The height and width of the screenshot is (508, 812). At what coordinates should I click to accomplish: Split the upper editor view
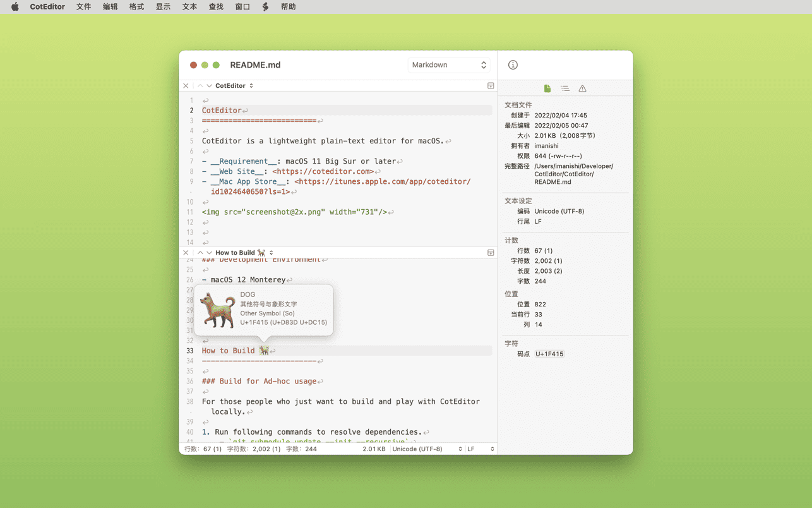point(491,86)
